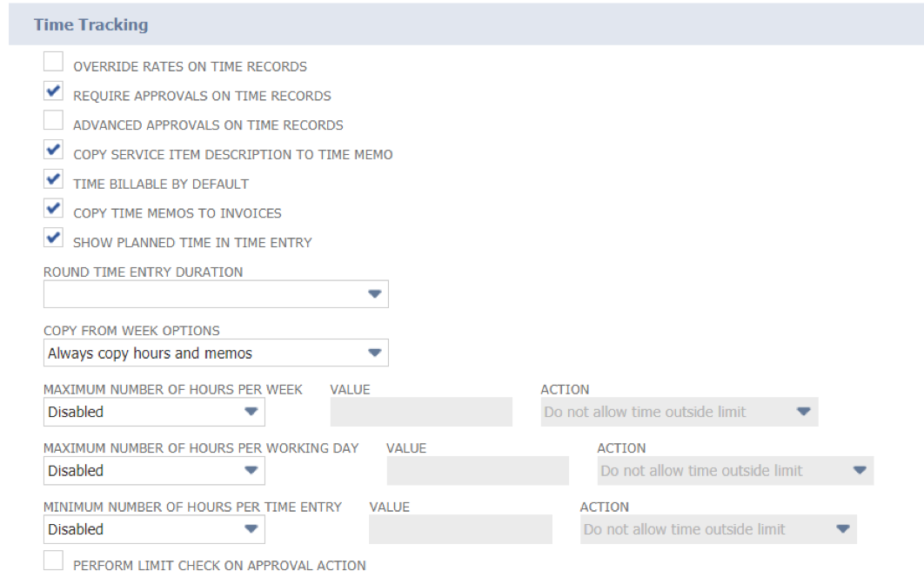
Task: Open Round Time Entry Duration dropdown
Action: (216, 293)
